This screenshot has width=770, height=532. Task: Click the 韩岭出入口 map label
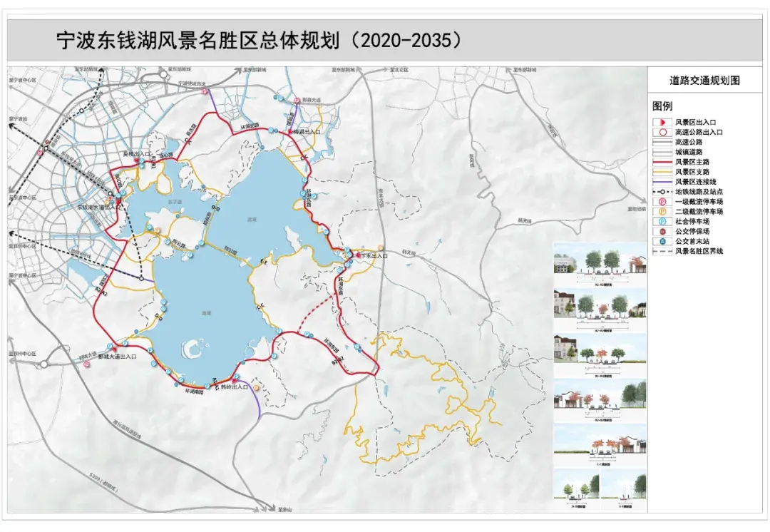[x=235, y=387]
